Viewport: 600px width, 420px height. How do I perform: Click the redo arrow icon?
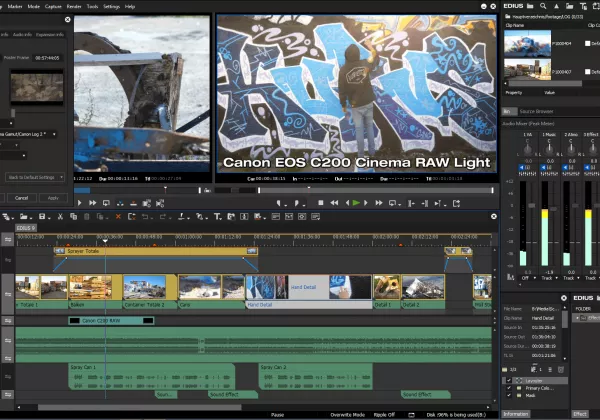(163, 217)
